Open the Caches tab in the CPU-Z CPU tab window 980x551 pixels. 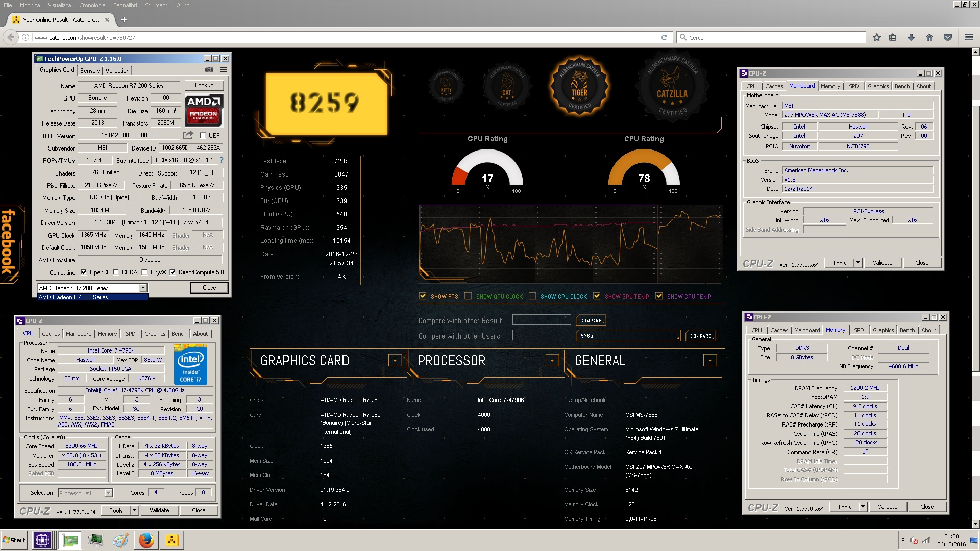tap(51, 334)
